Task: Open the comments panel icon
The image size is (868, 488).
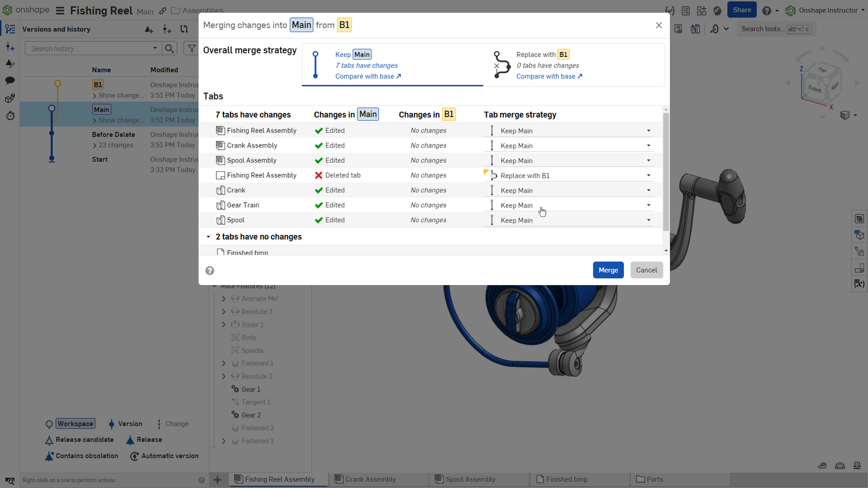Action: coord(10,81)
